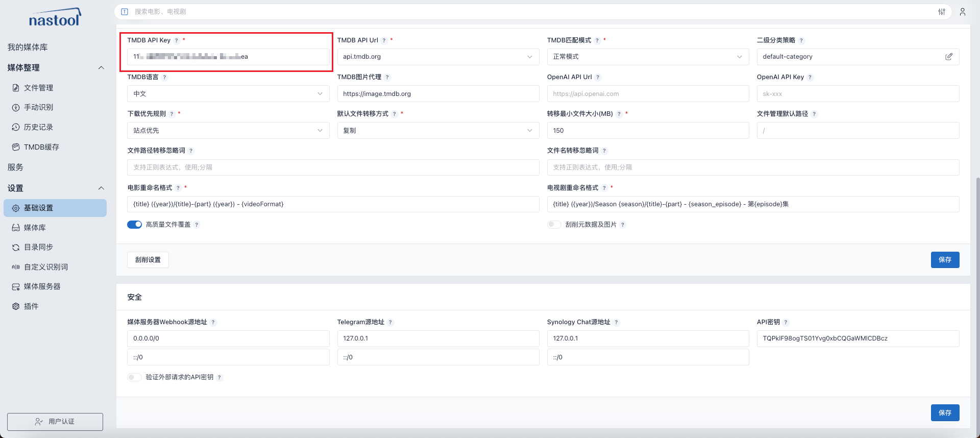This screenshot has height=438, width=980.
Task: Click the API密钥 value field
Action: 858,338
